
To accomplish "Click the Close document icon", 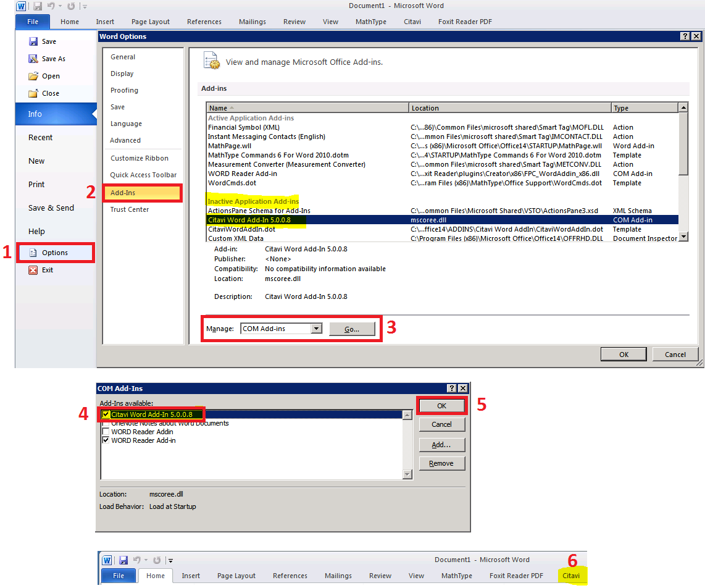I will coord(33,93).
